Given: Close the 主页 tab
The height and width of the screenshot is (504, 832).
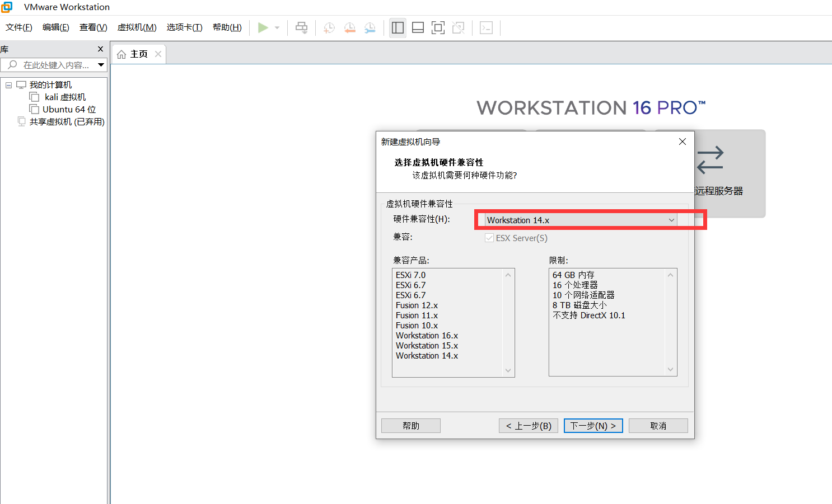Looking at the screenshot, I should tap(158, 54).
